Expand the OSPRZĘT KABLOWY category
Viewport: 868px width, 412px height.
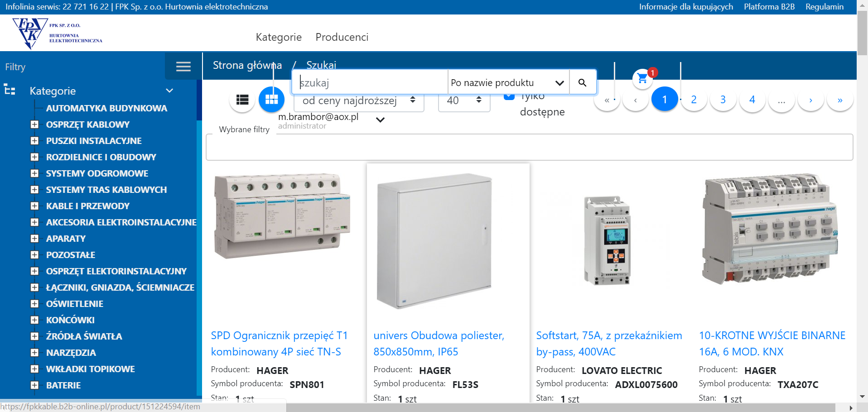click(x=34, y=125)
